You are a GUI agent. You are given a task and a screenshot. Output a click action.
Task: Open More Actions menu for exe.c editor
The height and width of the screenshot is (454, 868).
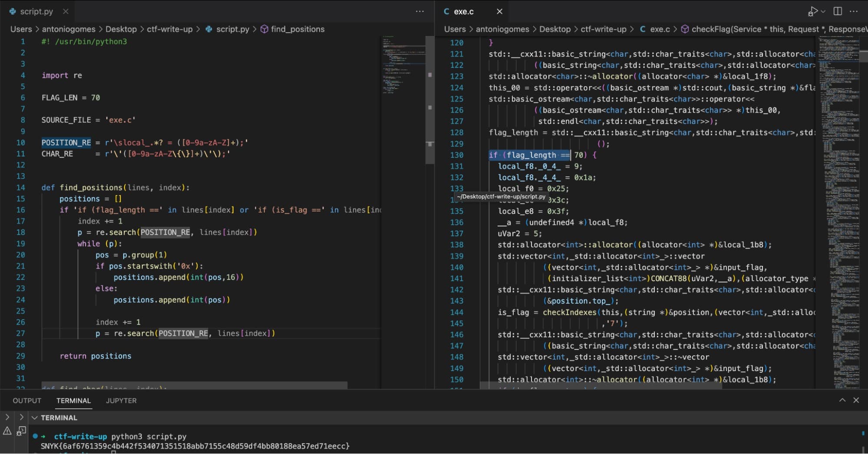tap(854, 11)
